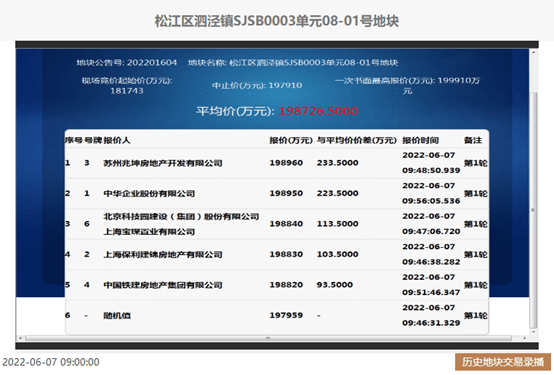This screenshot has height=375, width=554.
Task: Click the 与平均价价差(万元) column header
Action: tap(356, 140)
